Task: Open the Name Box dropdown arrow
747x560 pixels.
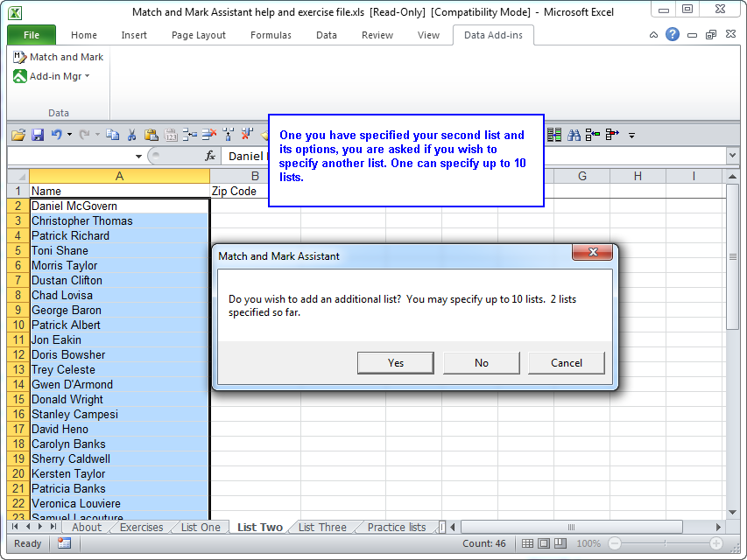Action: pyautogui.click(x=138, y=156)
